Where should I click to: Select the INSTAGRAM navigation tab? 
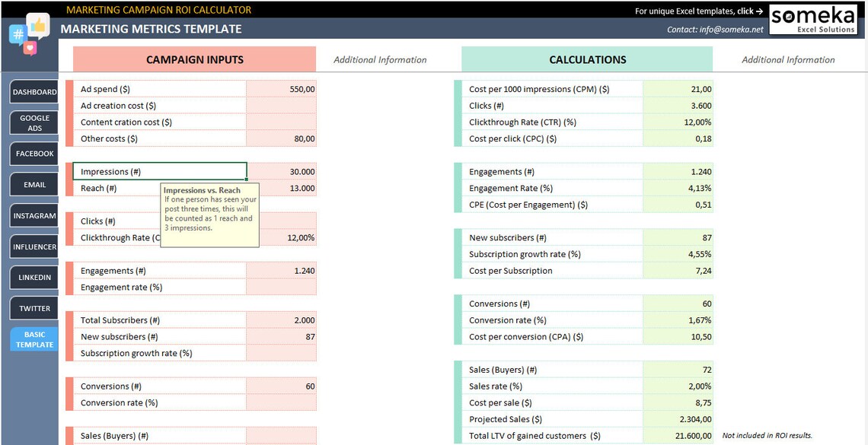click(x=34, y=215)
